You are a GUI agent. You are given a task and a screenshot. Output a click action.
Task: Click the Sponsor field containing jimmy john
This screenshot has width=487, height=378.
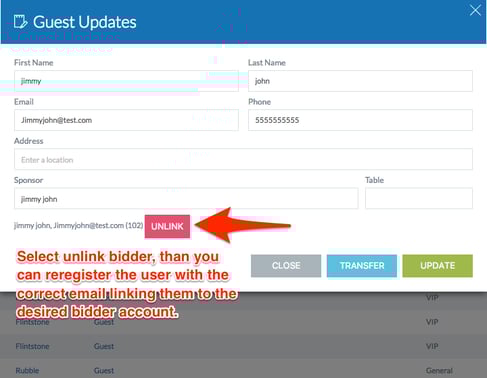(x=186, y=199)
